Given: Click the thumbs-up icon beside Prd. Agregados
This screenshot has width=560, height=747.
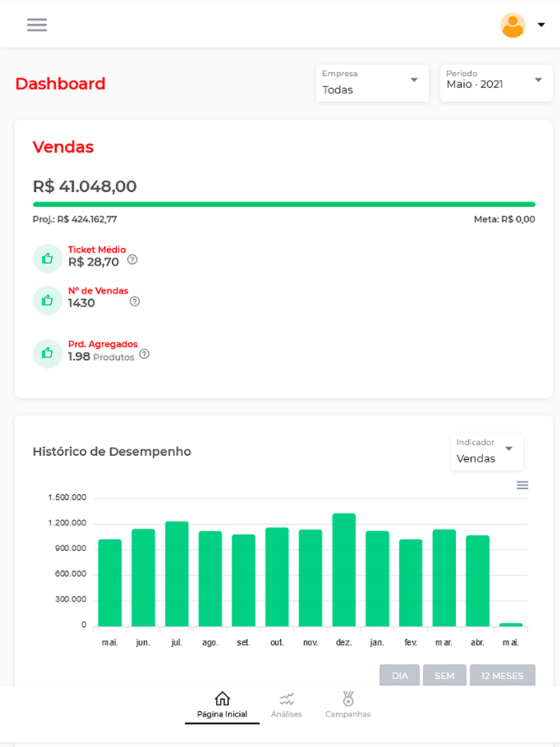Looking at the screenshot, I should click(47, 353).
